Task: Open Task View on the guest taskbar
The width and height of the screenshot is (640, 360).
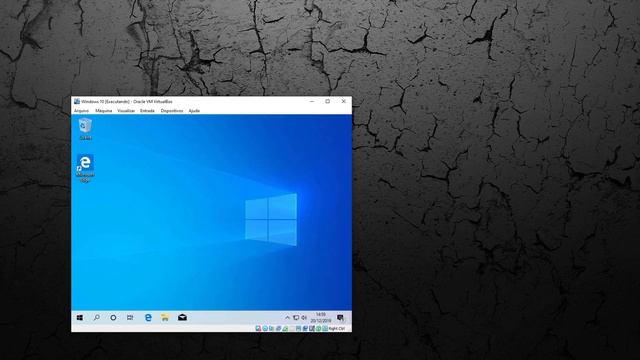Action: 130,318
